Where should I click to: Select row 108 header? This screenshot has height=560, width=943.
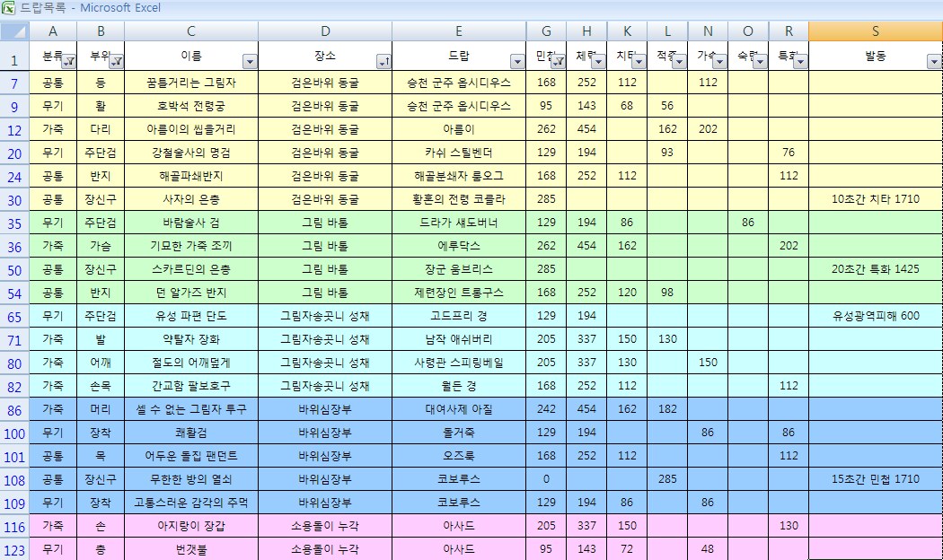point(14,479)
